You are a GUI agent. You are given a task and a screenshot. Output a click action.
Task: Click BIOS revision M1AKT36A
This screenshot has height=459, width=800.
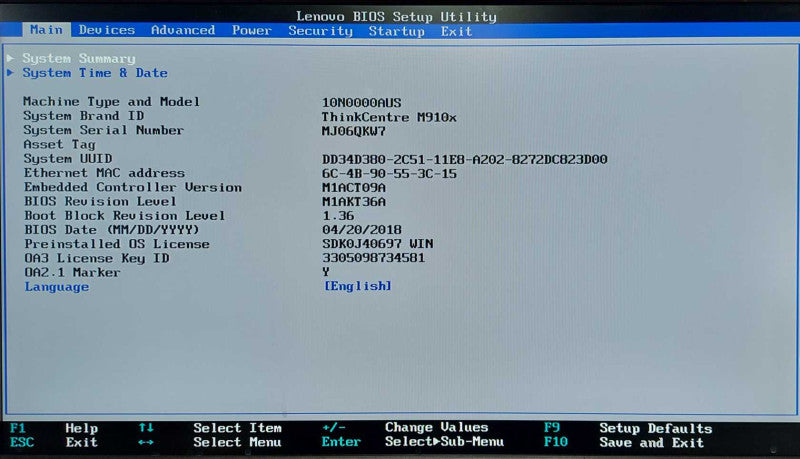point(354,201)
